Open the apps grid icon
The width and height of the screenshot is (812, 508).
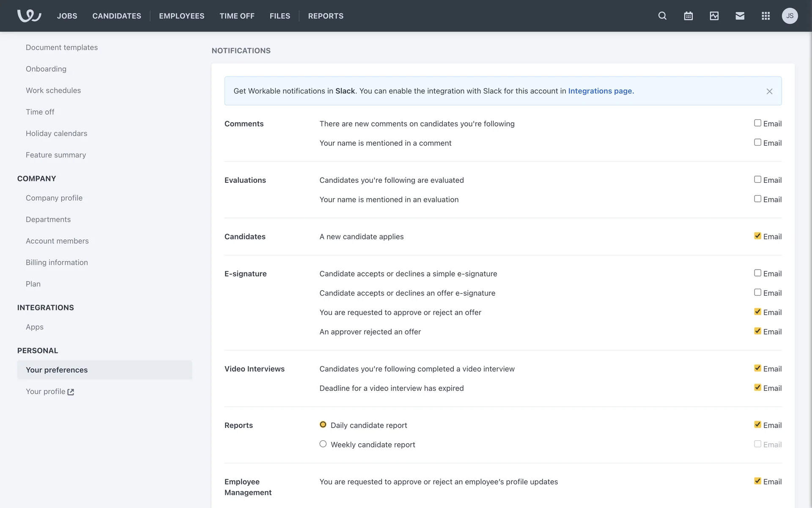[x=765, y=16]
